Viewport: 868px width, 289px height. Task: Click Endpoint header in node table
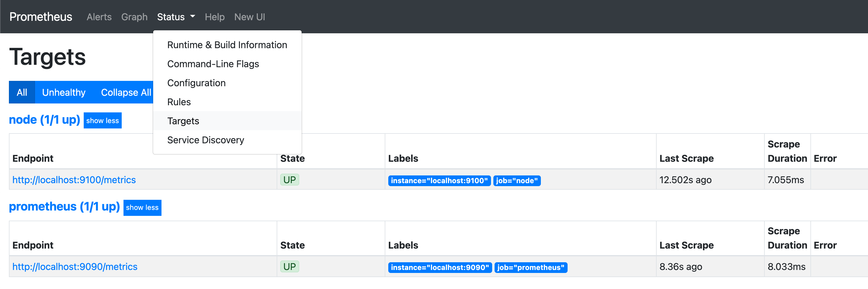pos(33,158)
